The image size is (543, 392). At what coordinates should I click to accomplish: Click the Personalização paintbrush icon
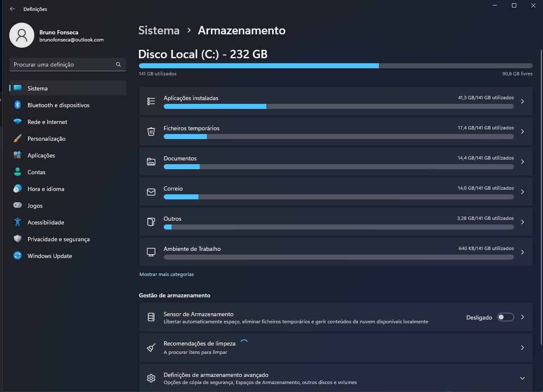(x=18, y=139)
